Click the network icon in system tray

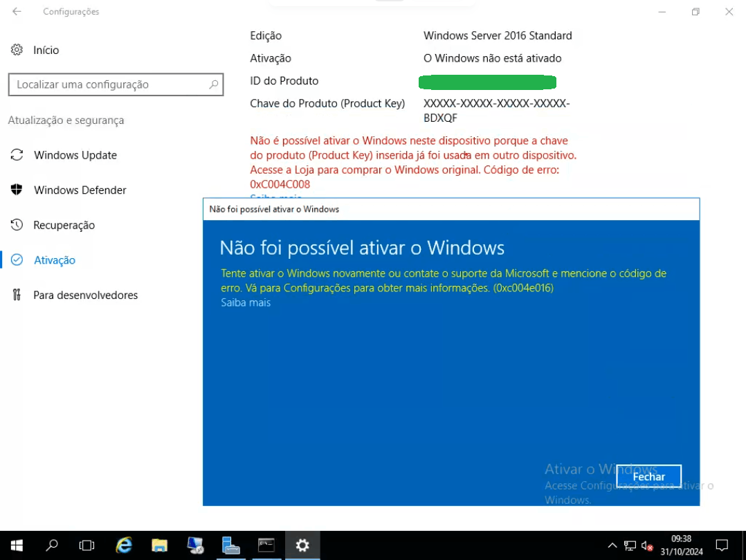tap(630, 545)
